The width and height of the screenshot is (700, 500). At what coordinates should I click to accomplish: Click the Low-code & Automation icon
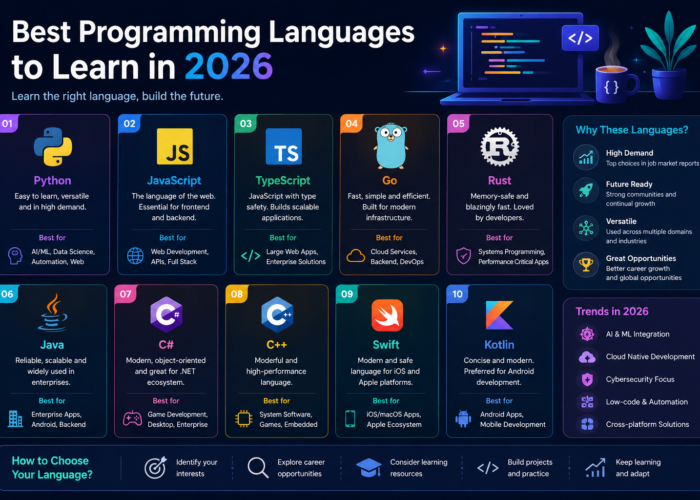[x=587, y=402]
